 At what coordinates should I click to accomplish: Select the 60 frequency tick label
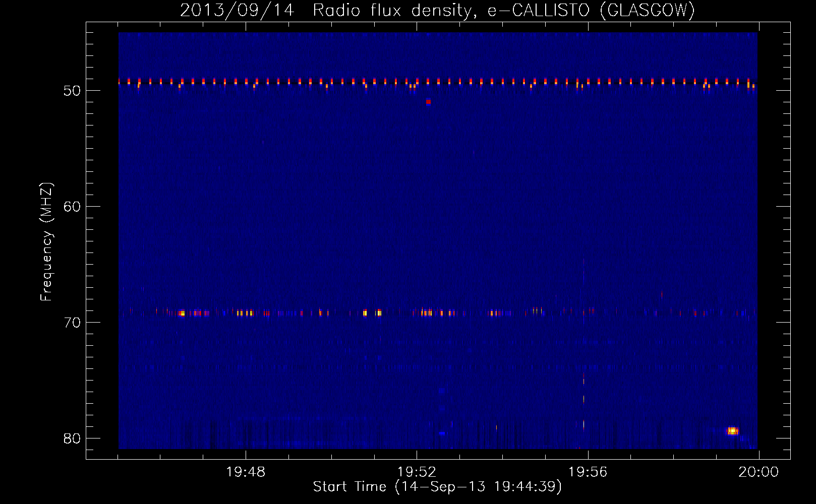[72, 207]
